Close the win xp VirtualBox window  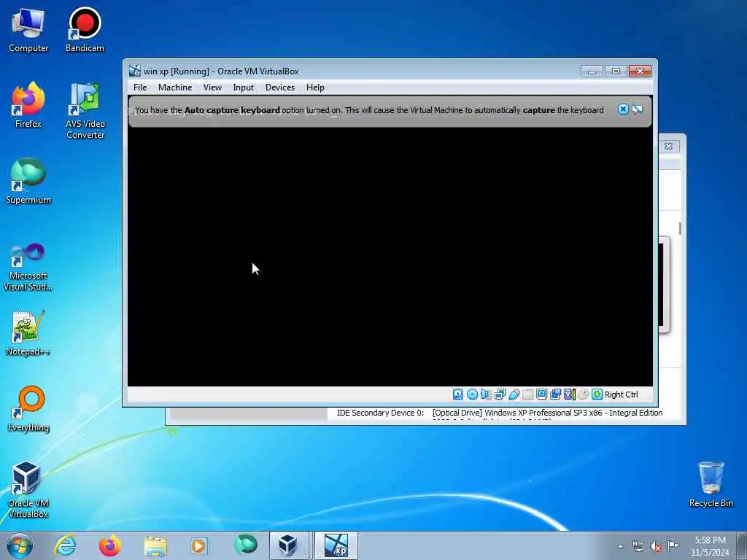click(640, 71)
